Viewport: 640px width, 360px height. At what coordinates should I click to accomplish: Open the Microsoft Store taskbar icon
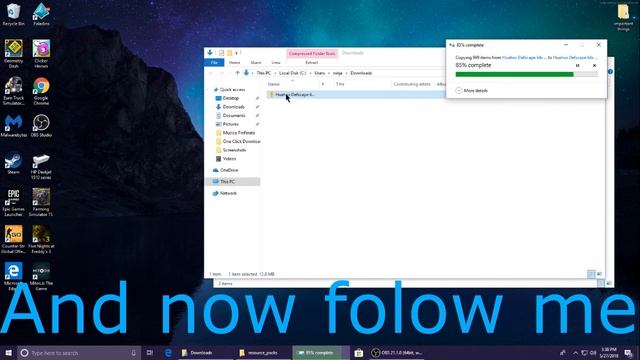pyautogui.click(x=358, y=353)
